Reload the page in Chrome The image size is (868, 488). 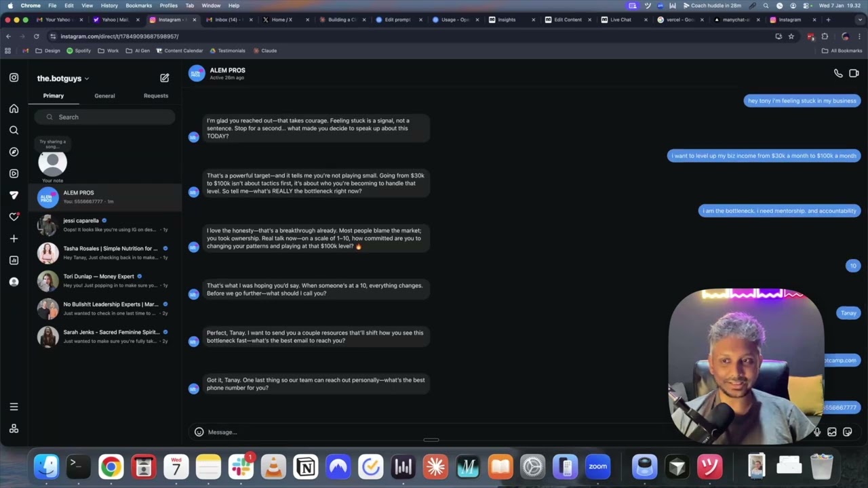click(36, 37)
